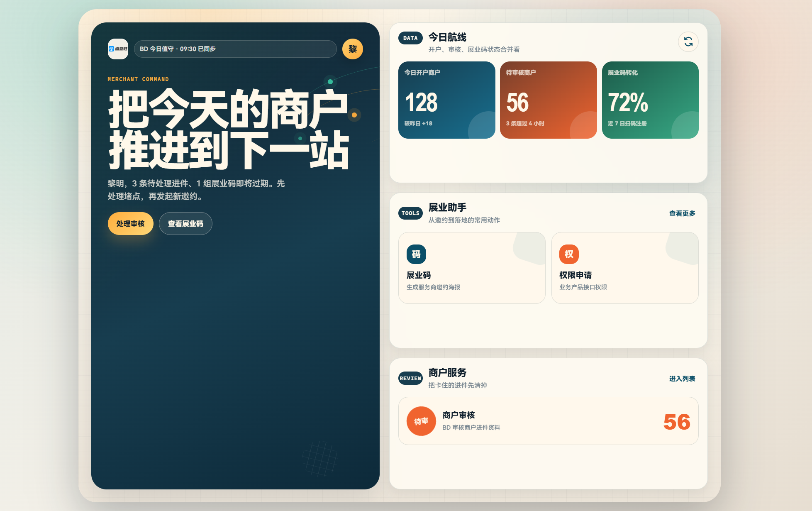Open the 商户审核 review row
Image resolution: width=812 pixels, height=511 pixels.
click(x=549, y=421)
